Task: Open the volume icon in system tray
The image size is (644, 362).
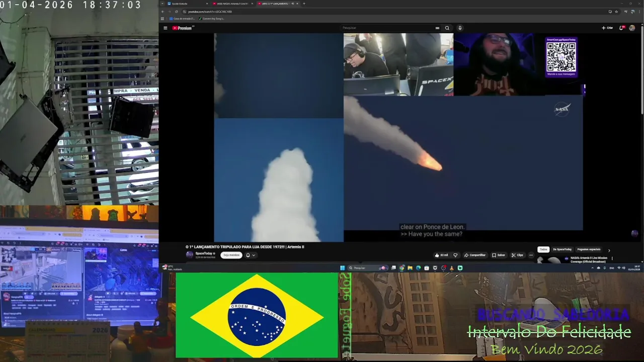Action: click(x=624, y=268)
